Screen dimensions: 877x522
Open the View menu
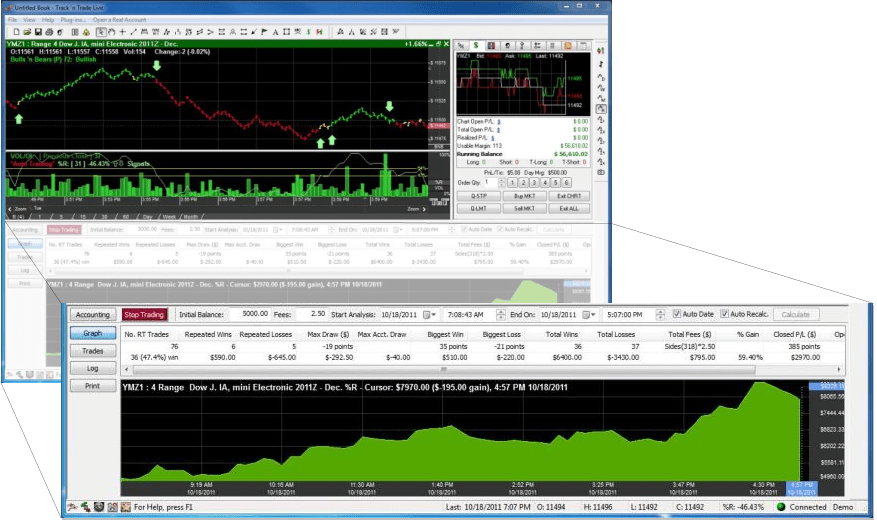tap(29, 20)
